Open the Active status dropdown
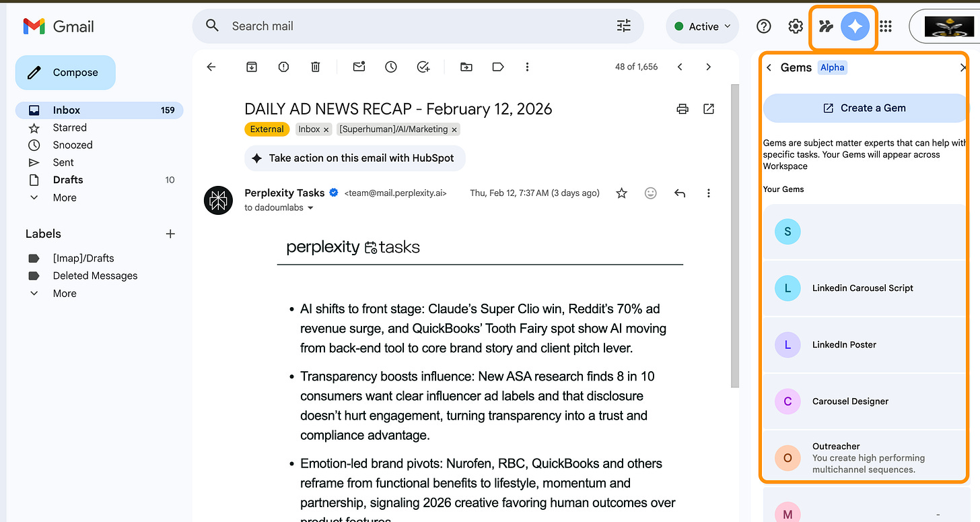The image size is (980, 522). tap(703, 26)
